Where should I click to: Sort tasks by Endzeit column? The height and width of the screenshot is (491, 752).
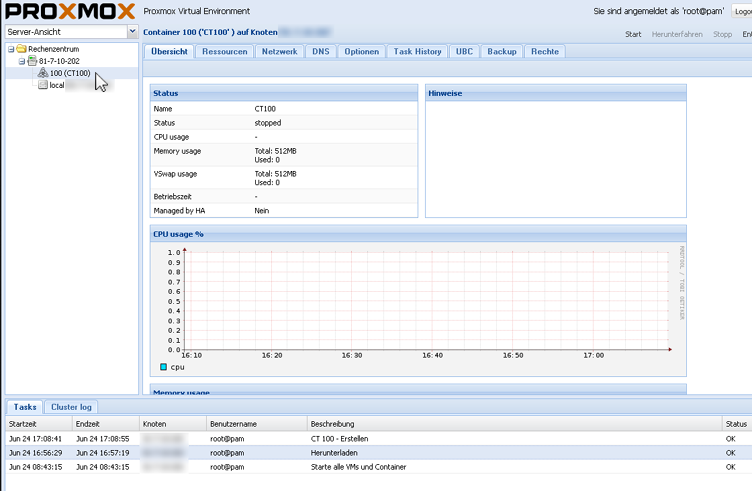106,424
